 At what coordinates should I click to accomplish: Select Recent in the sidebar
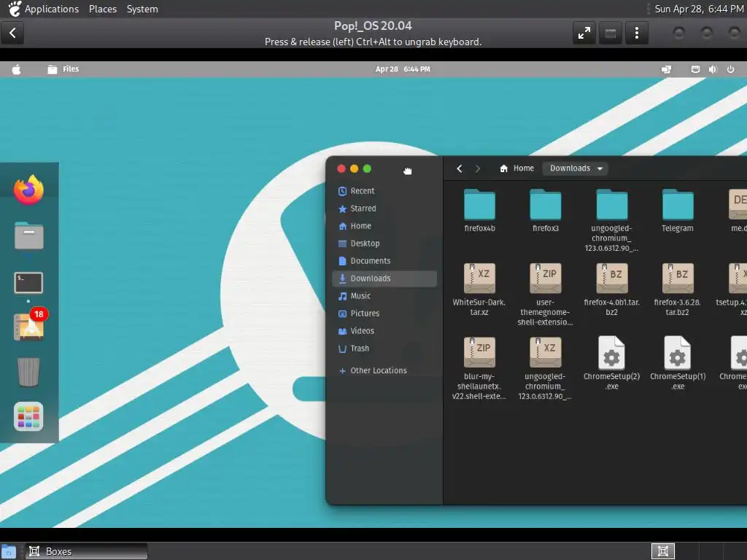[x=384, y=191]
